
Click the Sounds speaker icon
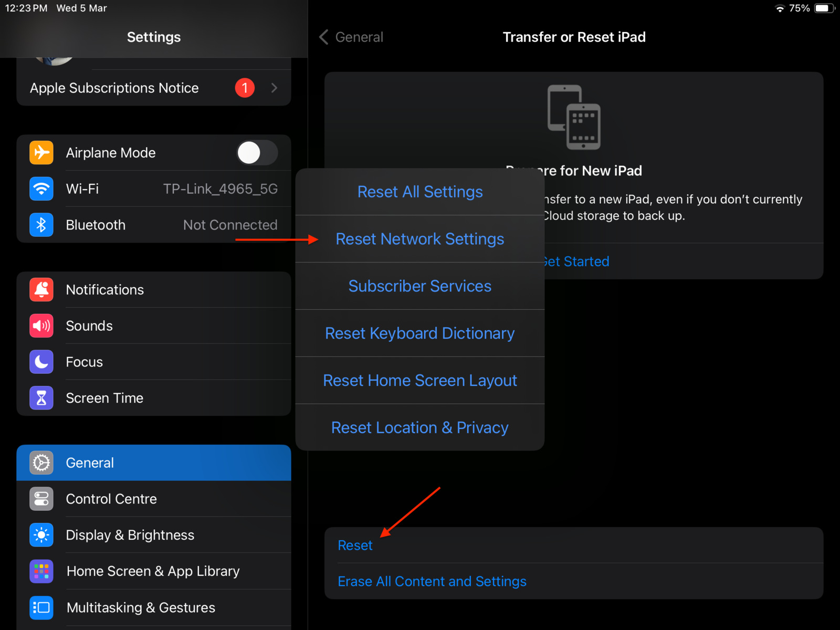(41, 325)
